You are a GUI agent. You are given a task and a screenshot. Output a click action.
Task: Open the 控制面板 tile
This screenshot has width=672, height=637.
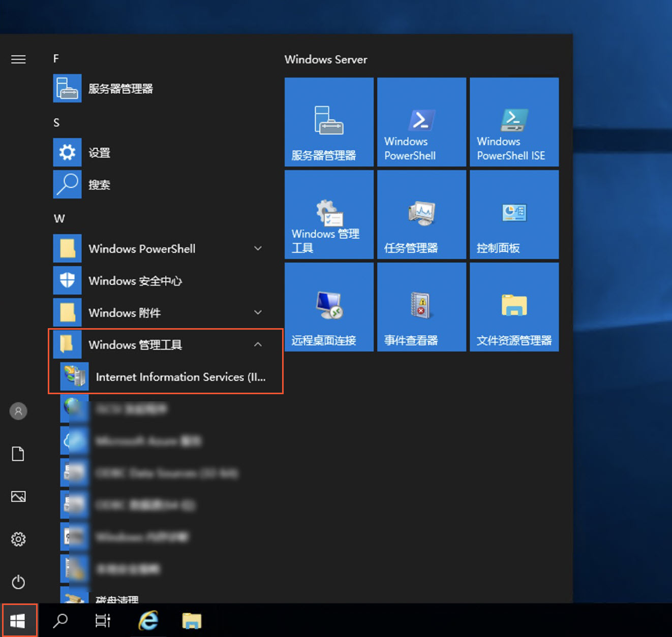pos(514,214)
